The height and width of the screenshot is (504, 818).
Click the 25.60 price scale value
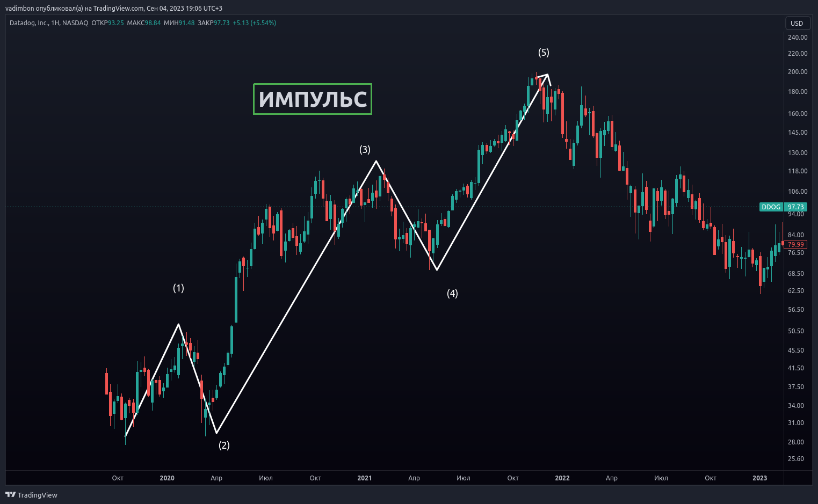(x=796, y=459)
